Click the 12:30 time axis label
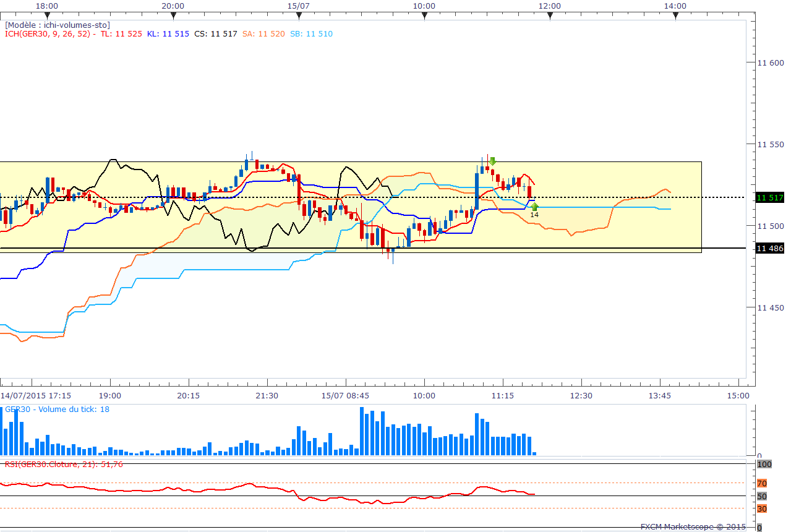The image size is (791, 532). (x=581, y=395)
